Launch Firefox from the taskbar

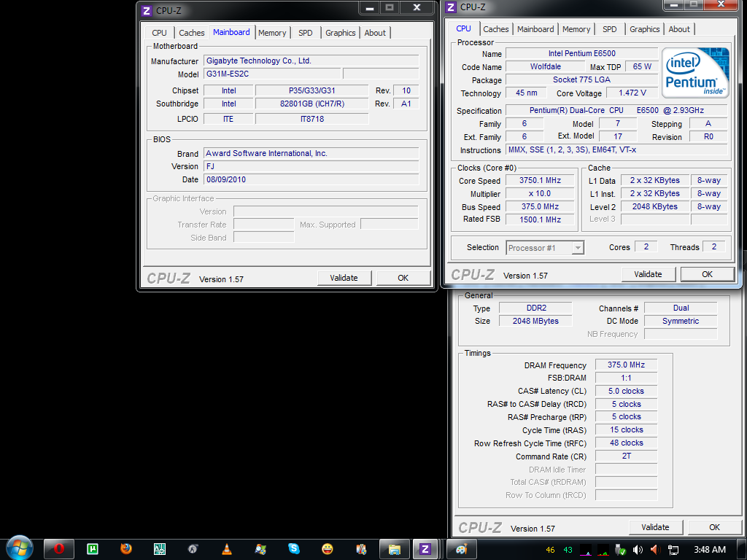point(125,549)
